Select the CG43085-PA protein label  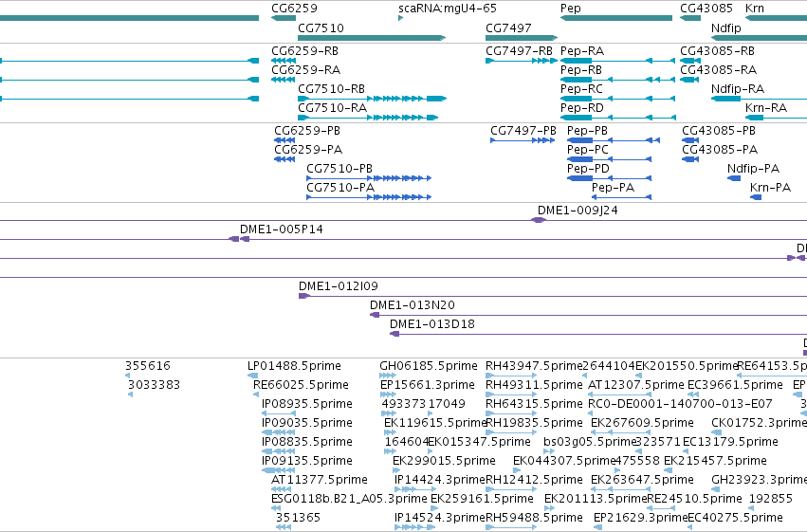[720, 150]
